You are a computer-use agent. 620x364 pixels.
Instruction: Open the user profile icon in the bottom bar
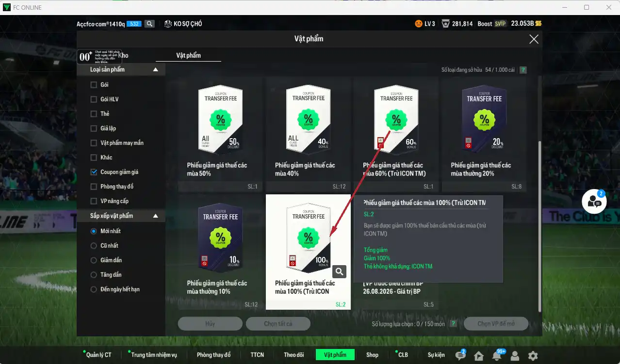[515, 355]
